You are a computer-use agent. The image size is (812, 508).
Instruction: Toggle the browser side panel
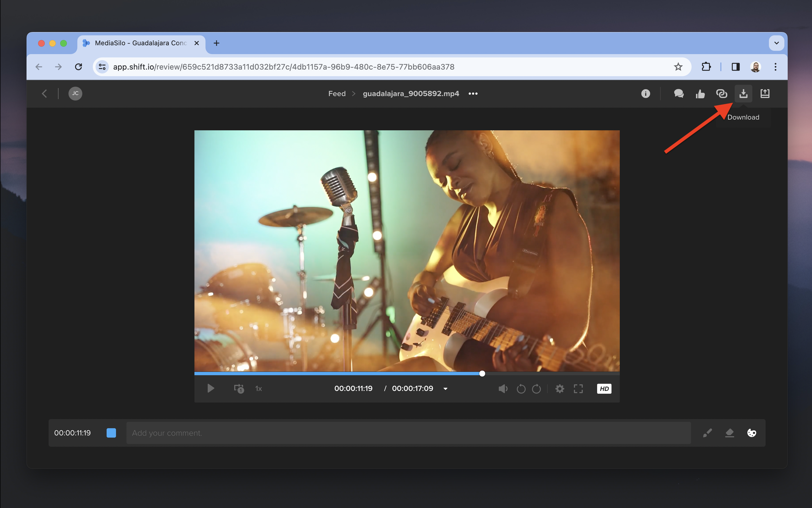click(736, 67)
